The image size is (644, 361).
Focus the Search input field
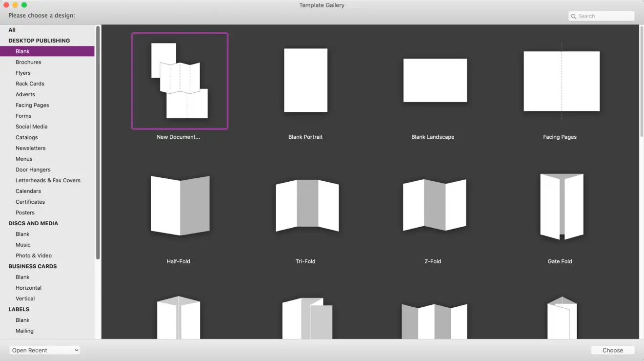pos(602,16)
